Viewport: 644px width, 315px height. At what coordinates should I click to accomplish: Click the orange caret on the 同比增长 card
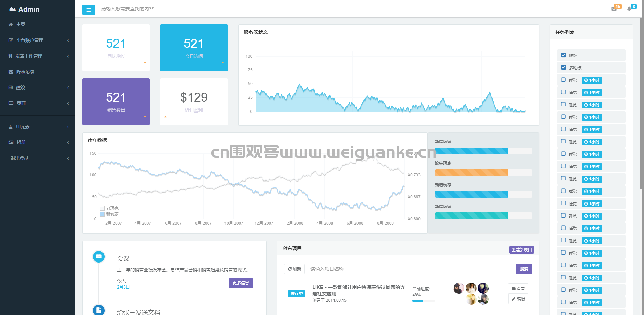145,62
